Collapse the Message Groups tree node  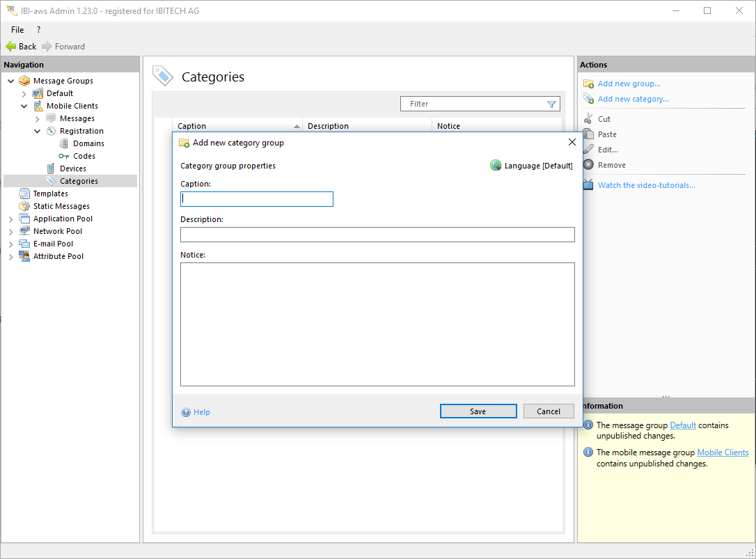click(x=11, y=81)
